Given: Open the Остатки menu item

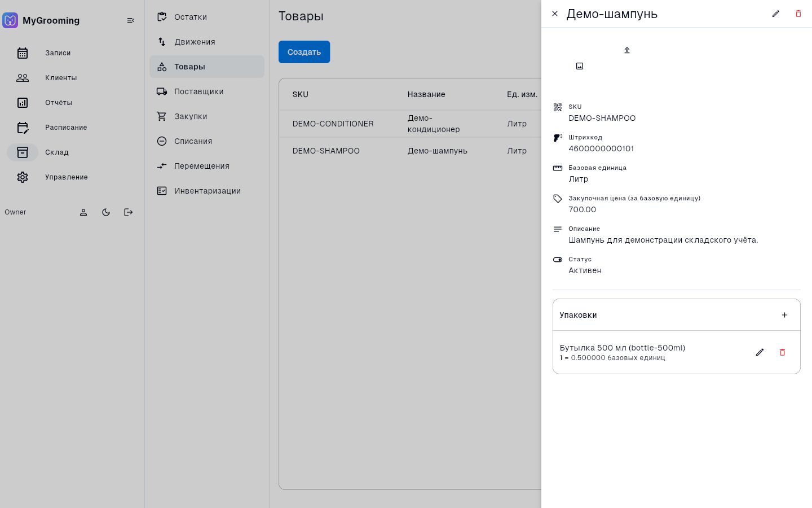Looking at the screenshot, I should (x=207, y=17).
